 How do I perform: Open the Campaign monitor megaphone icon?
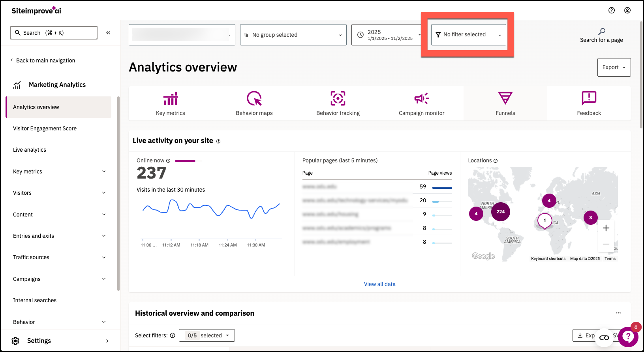pyautogui.click(x=421, y=99)
